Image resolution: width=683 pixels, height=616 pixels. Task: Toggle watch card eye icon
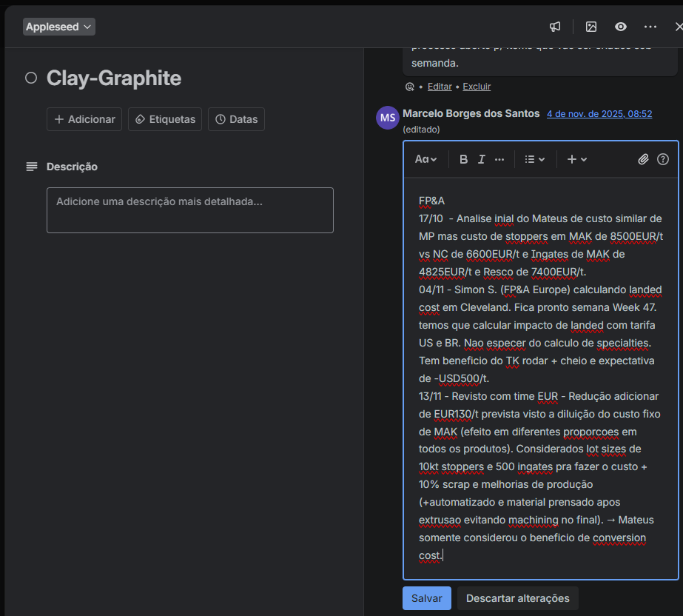[621, 27]
